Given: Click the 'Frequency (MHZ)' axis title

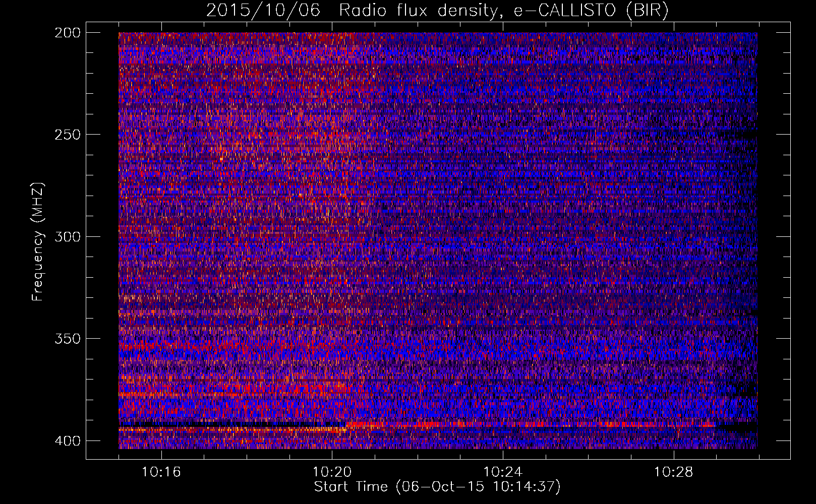Looking at the screenshot, I should tap(38, 242).
